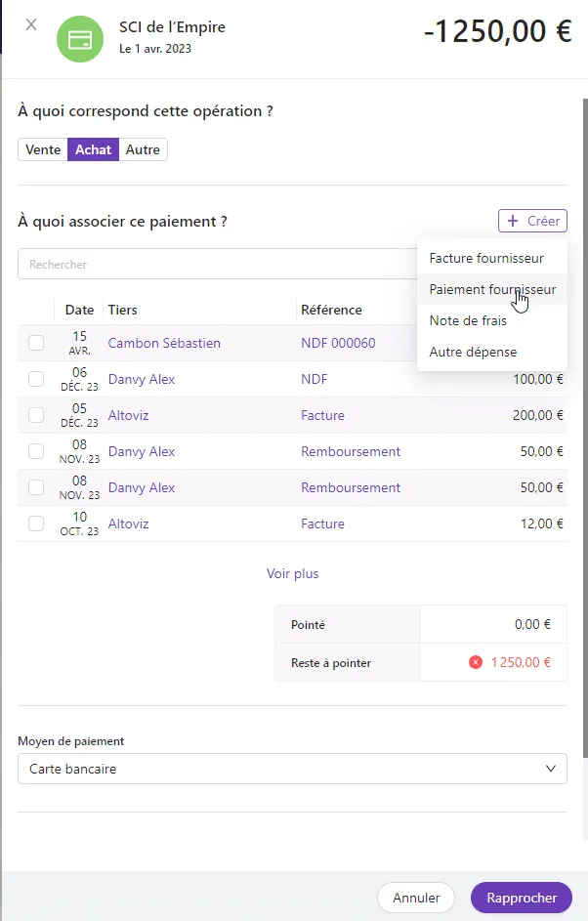Tick the Danvy Alex NDF row checkbox
588x921 pixels.
[x=36, y=380]
